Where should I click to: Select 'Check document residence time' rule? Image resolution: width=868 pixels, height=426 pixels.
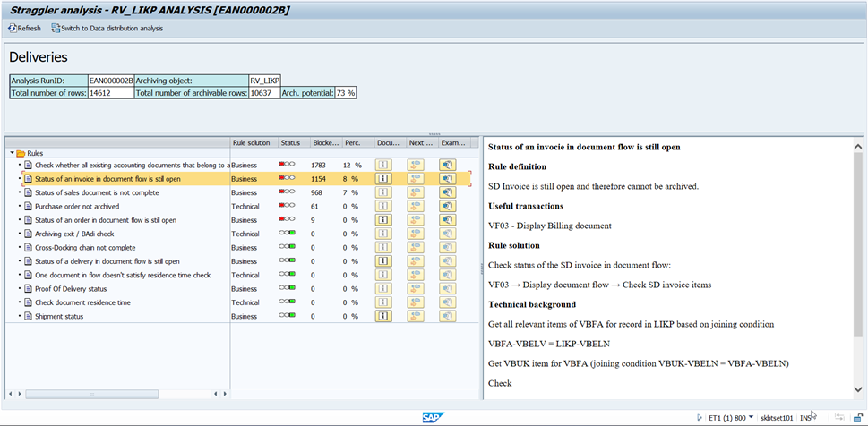83,302
